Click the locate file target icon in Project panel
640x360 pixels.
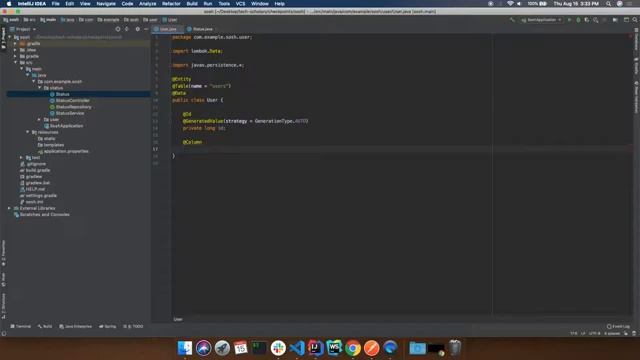point(118,29)
